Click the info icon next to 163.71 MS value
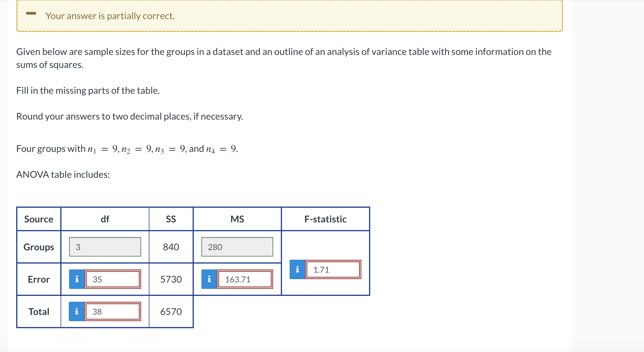 click(x=209, y=279)
